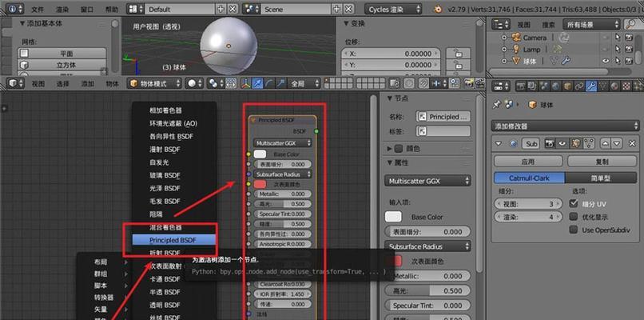Open the Constraints properties chain tab
644x320 pixels.
pyautogui.click(x=579, y=86)
